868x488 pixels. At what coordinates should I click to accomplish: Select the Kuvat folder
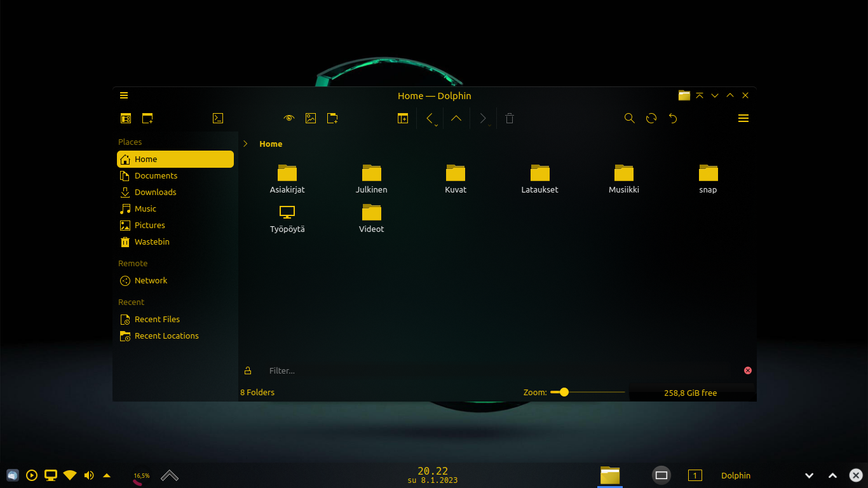pyautogui.click(x=456, y=179)
